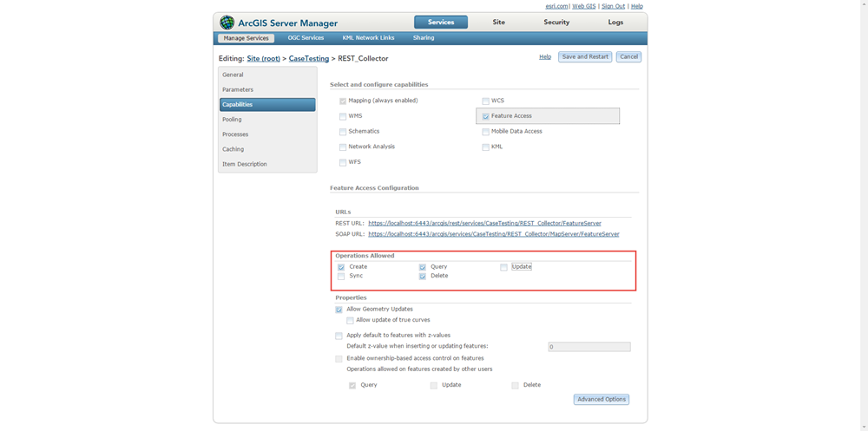Toggle Query for other users' features
The image size is (868, 431).
352,386
